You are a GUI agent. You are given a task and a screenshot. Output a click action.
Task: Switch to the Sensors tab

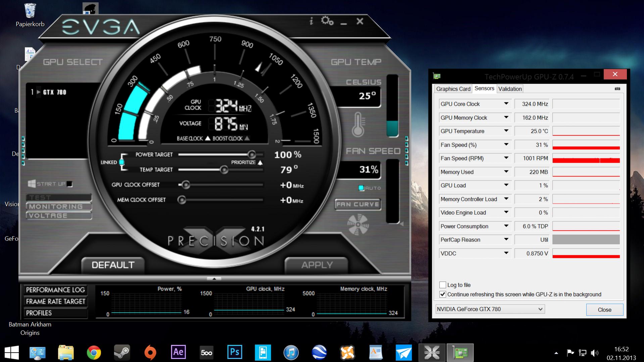pos(484,88)
